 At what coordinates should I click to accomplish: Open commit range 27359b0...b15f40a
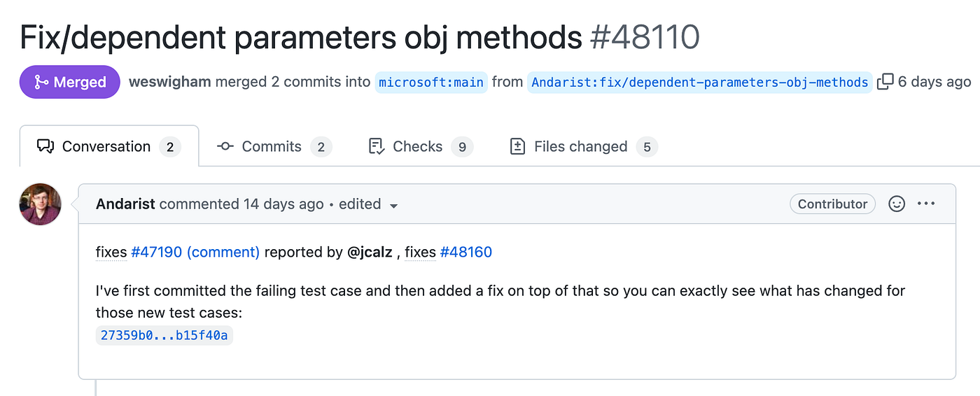coord(164,335)
